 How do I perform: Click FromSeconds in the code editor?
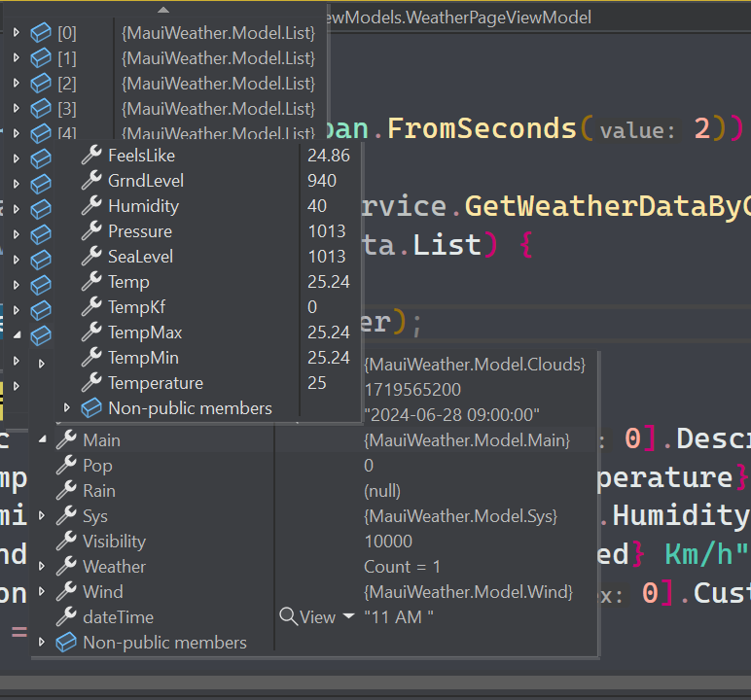pyautogui.click(x=482, y=128)
